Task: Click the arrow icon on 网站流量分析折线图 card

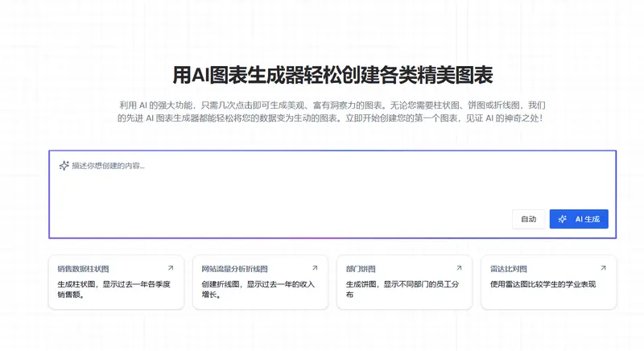Action: pyautogui.click(x=314, y=268)
